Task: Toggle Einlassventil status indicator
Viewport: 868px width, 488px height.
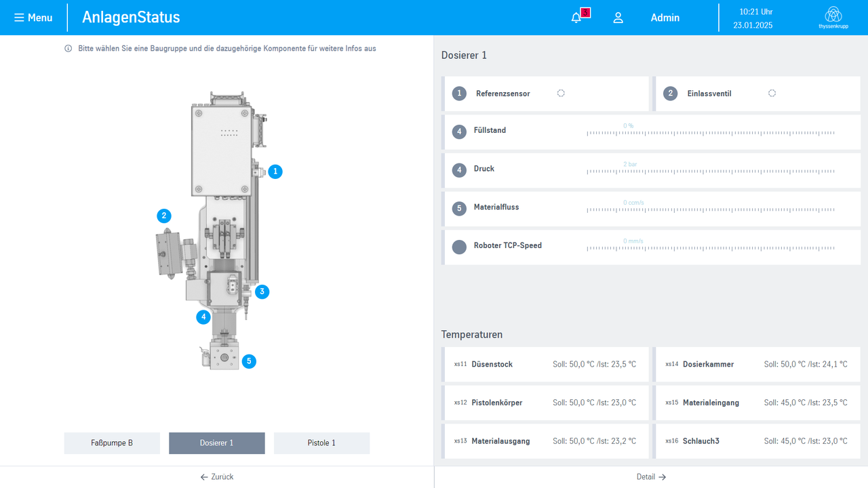Action: pos(772,94)
